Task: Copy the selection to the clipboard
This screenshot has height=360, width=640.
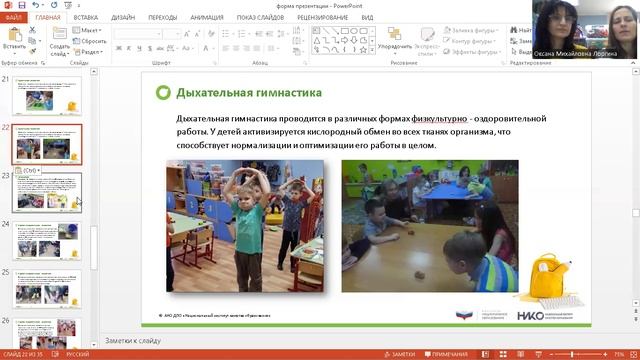Action: [x=32, y=40]
